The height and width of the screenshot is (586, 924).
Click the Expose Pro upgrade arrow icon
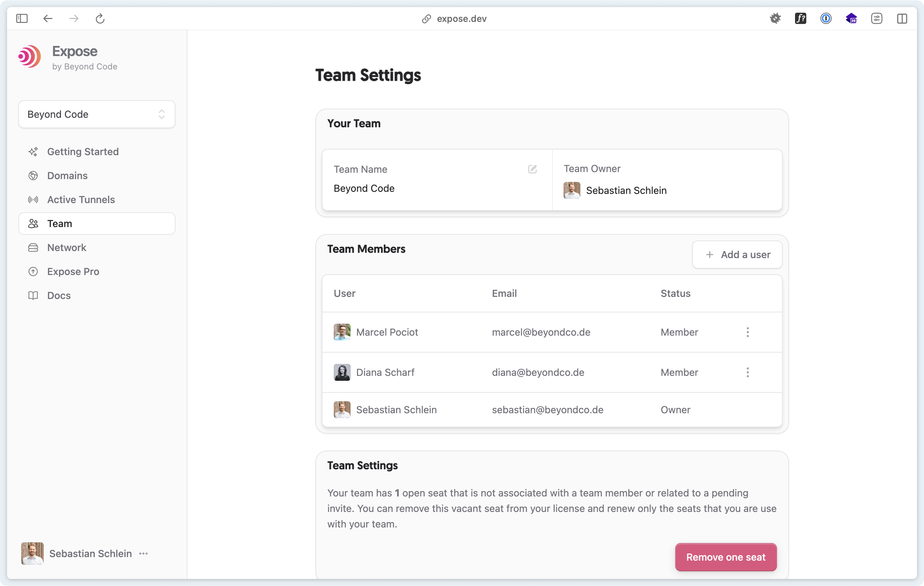[33, 271]
